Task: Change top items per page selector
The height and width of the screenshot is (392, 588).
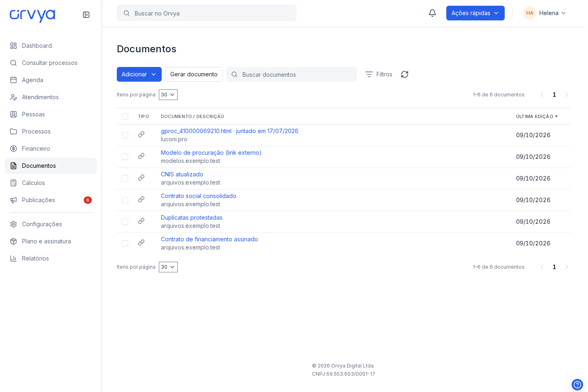Action: point(168,95)
